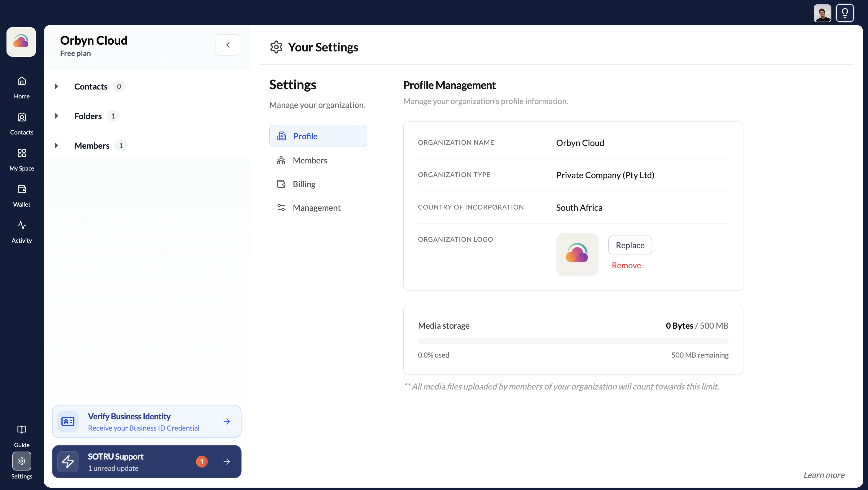Open Contacts in the left navigation rail

click(22, 124)
